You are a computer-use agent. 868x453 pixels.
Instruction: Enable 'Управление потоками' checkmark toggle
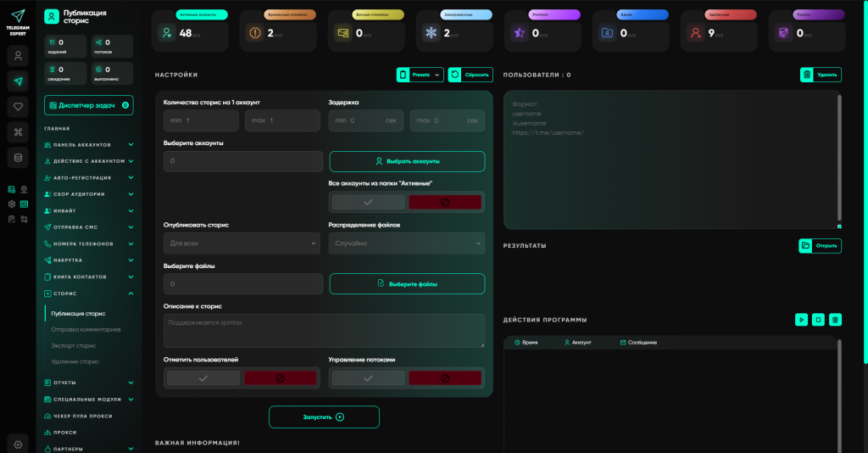click(x=368, y=378)
